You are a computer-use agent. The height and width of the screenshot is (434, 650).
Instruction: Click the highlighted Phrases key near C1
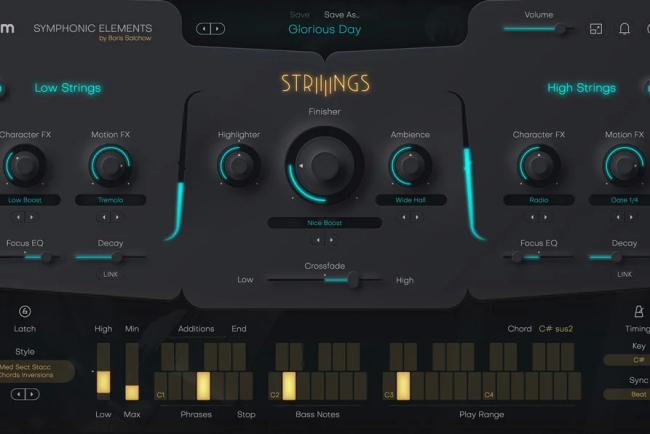pos(203,386)
